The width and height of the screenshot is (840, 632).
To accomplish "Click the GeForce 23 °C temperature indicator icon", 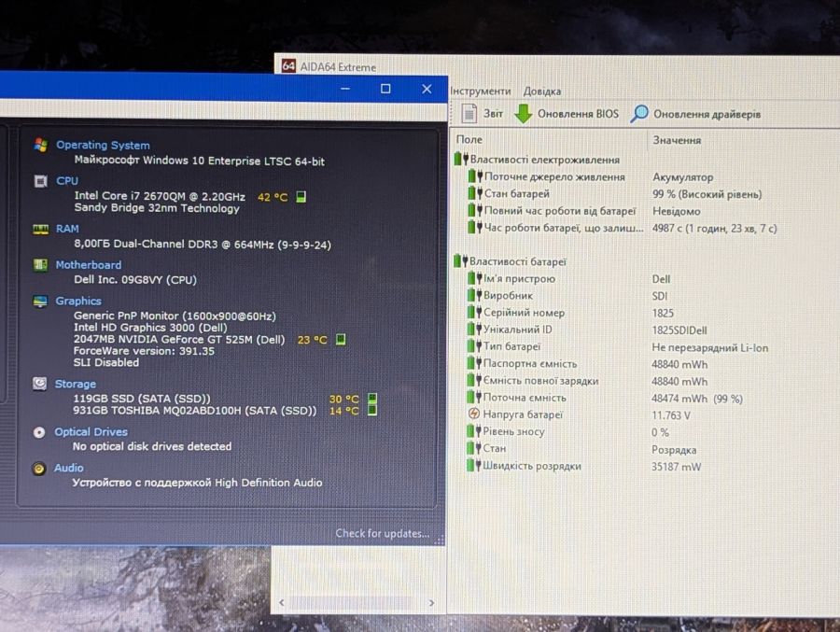I will pos(341,339).
